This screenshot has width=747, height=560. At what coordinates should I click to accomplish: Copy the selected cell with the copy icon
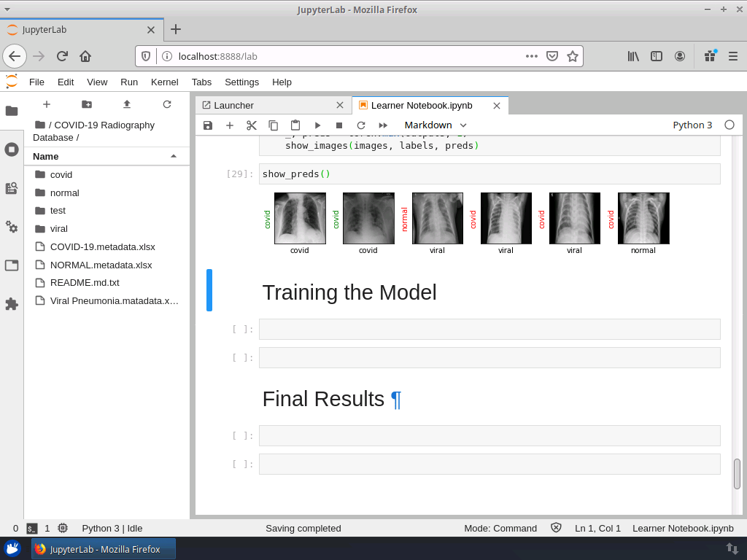[273, 125]
